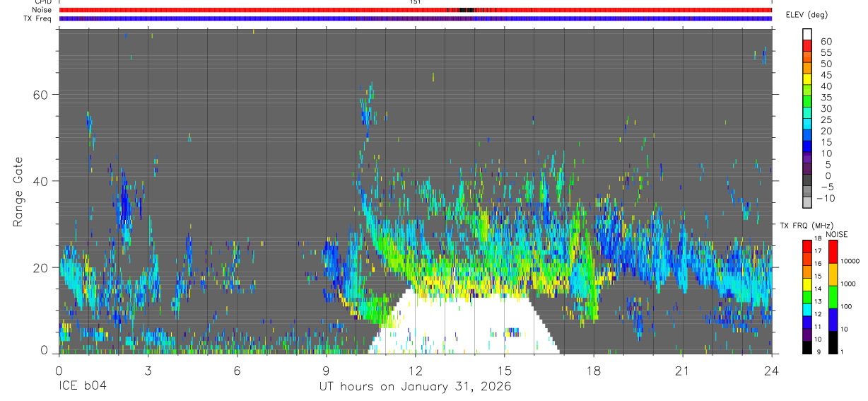
Task: Click the '15' tick on UT hours axis
Action: pos(504,369)
